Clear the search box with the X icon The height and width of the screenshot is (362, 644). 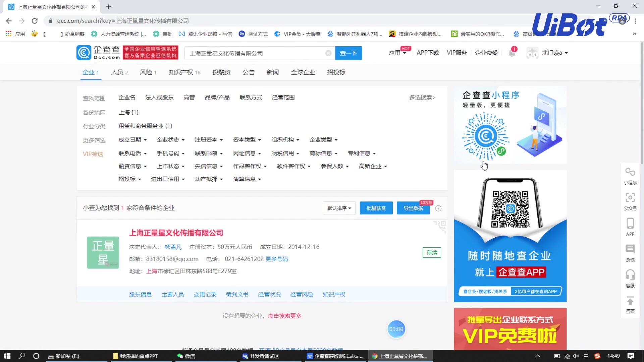point(328,53)
